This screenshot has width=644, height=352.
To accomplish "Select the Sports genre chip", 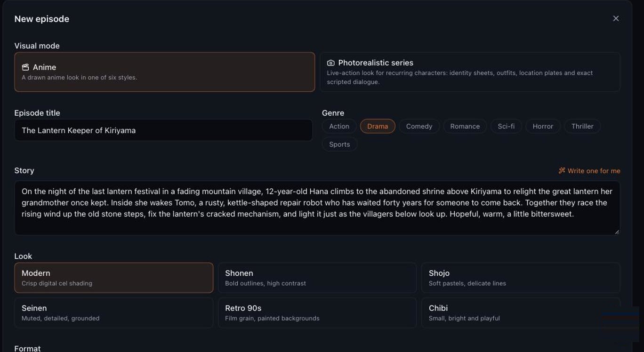I will 339,144.
